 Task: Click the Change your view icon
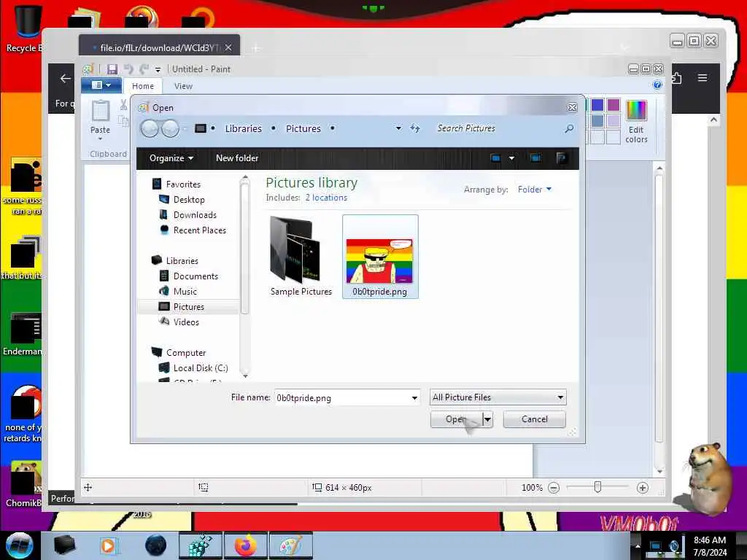(495, 158)
